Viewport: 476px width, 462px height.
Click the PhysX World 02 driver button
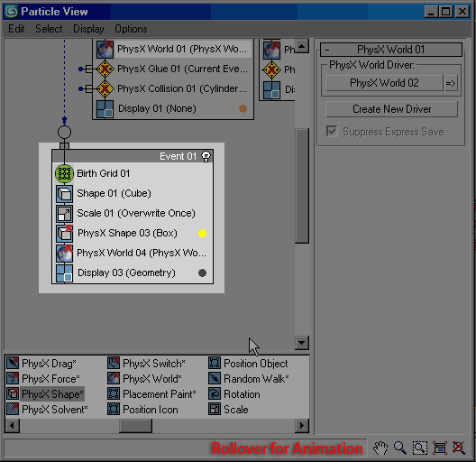pos(384,83)
